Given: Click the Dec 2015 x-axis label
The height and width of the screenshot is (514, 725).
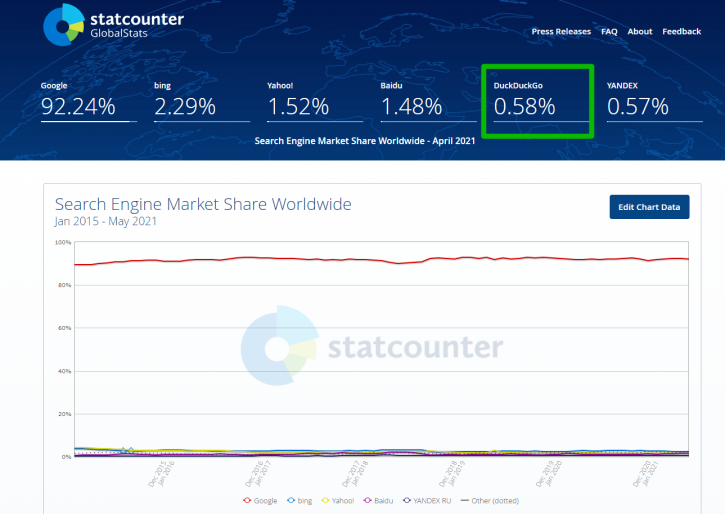Looking at the screenshot, I should click(157, 473).
